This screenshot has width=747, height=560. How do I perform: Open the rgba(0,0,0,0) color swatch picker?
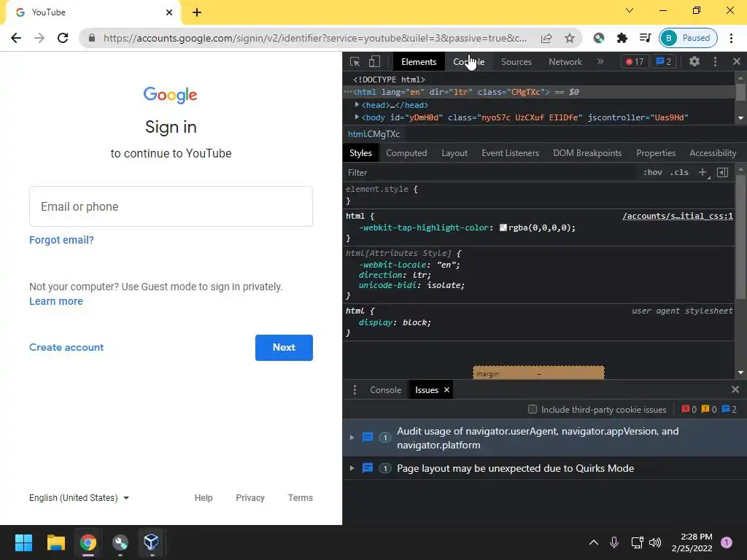503,227
